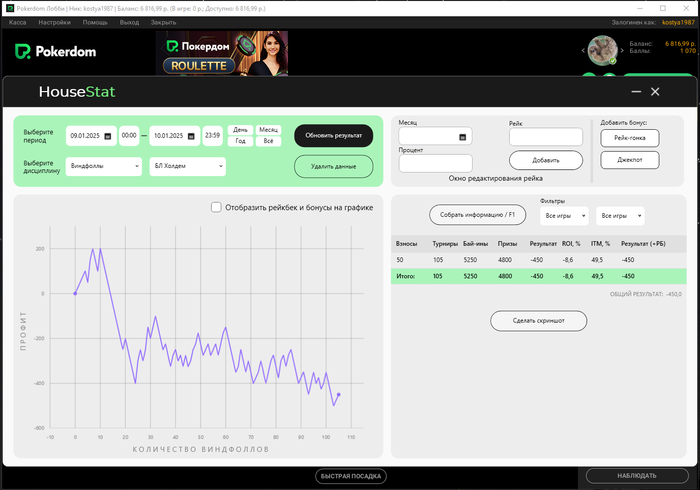The width and height of the screenshot is (700, 490).
Task: Click the Выход menu item
Action: 129,22
